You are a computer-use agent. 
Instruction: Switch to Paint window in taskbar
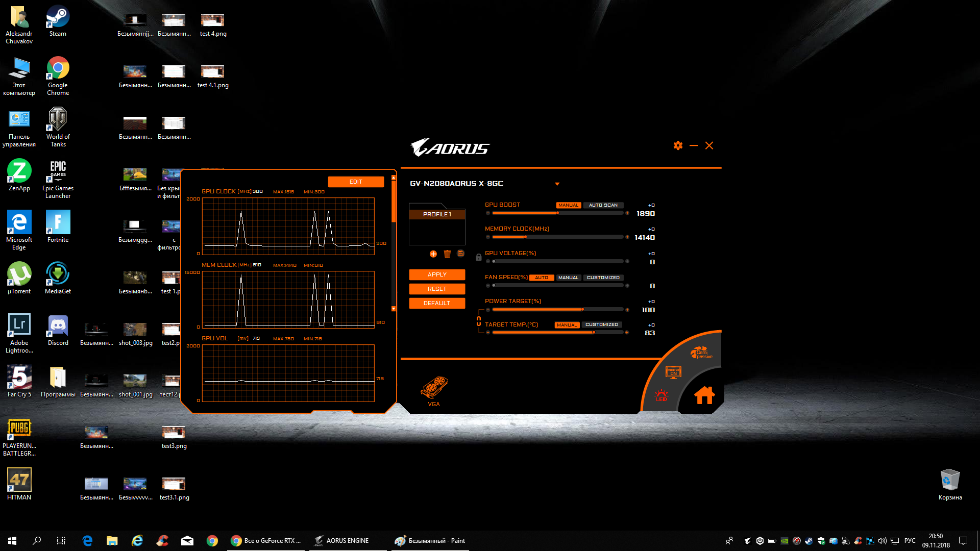pos(430,541)
